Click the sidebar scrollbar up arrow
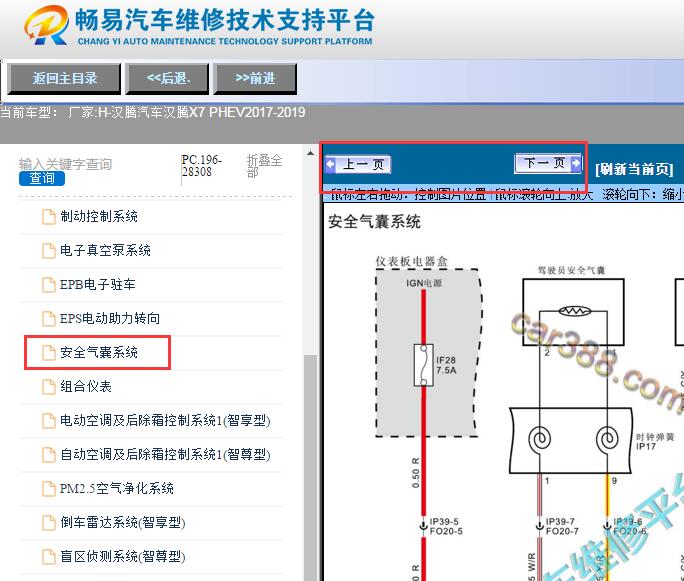 pos(310,154)
